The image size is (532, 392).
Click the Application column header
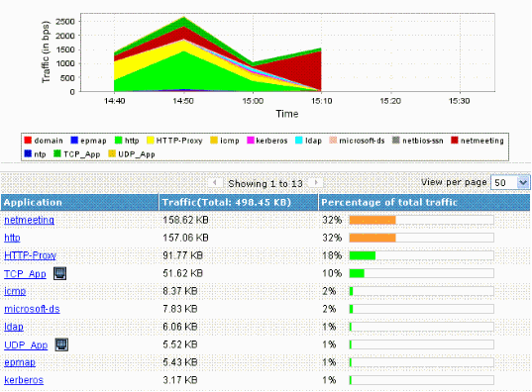(x=79, y=203)
